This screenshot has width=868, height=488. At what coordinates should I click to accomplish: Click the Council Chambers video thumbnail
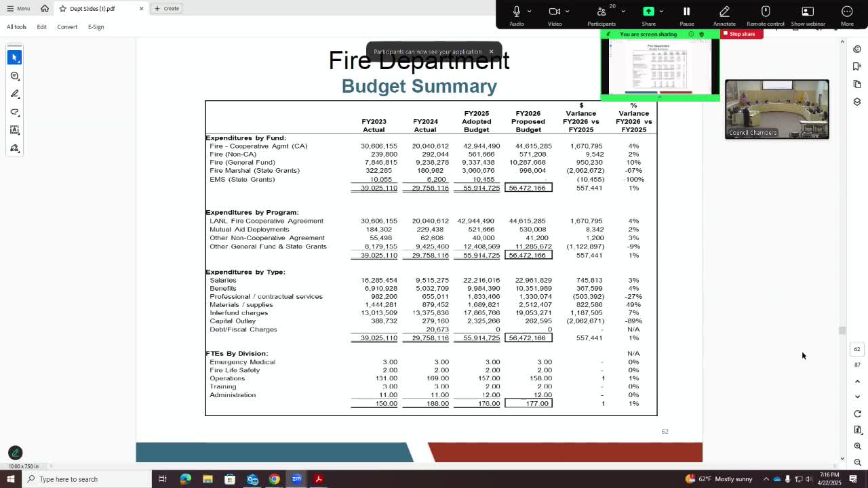pos(776,108)
